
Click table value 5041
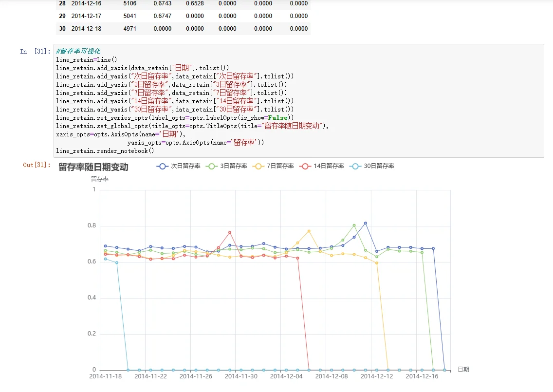pos(130,16)
